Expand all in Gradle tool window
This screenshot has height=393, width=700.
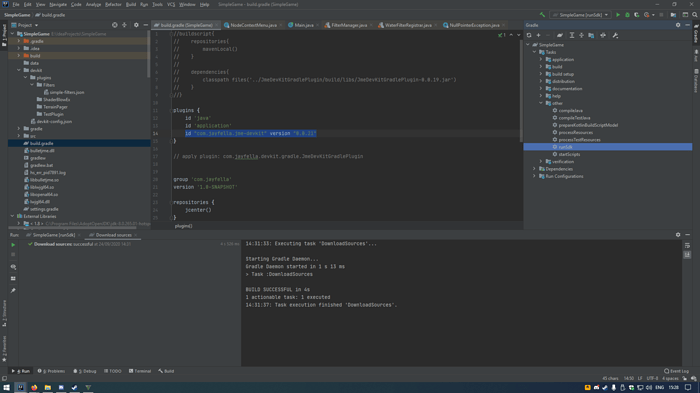coord(572,35)
